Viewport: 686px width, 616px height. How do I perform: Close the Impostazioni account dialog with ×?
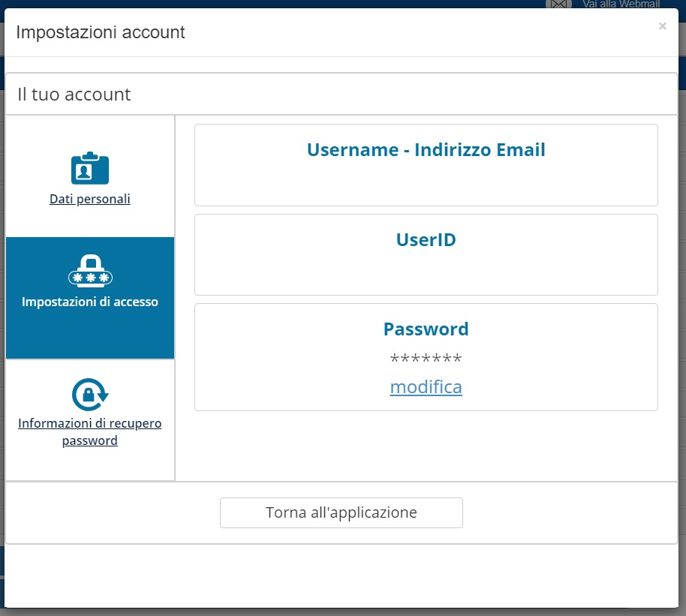coord(662,26)
